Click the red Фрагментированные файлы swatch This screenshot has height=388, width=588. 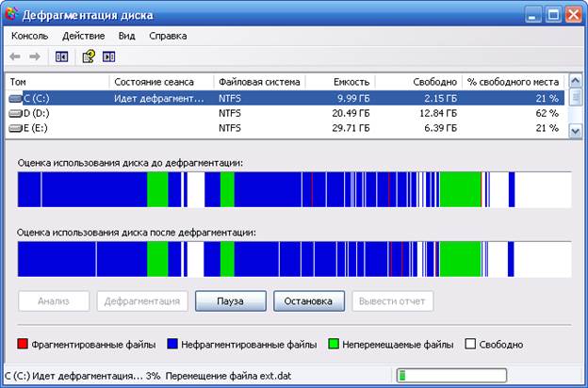pos(23,344)
